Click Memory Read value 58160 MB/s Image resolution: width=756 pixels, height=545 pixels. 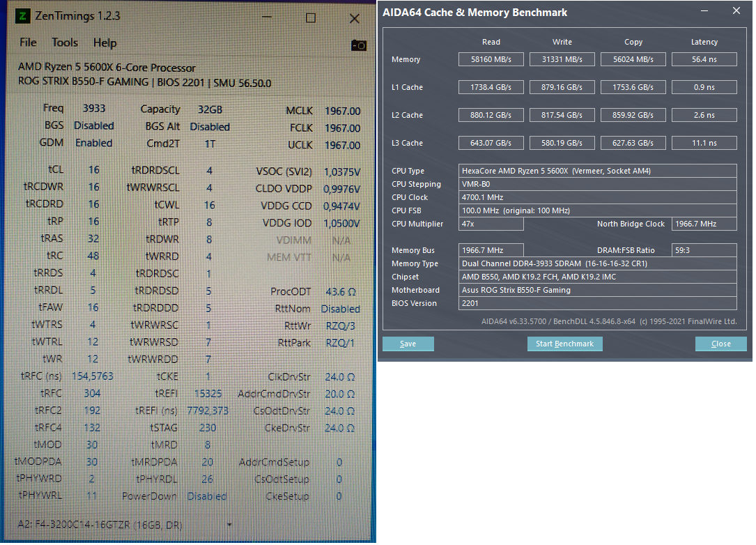491,59
